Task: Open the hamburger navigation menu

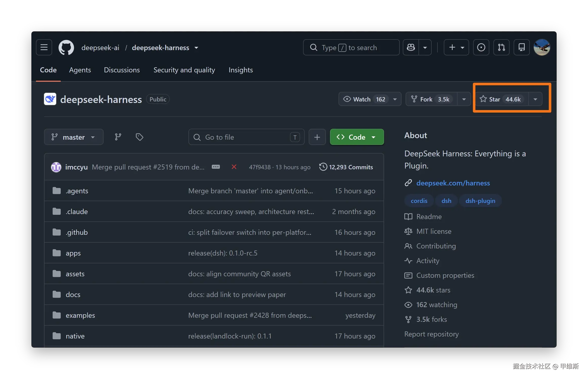Action: click(44, 47)
